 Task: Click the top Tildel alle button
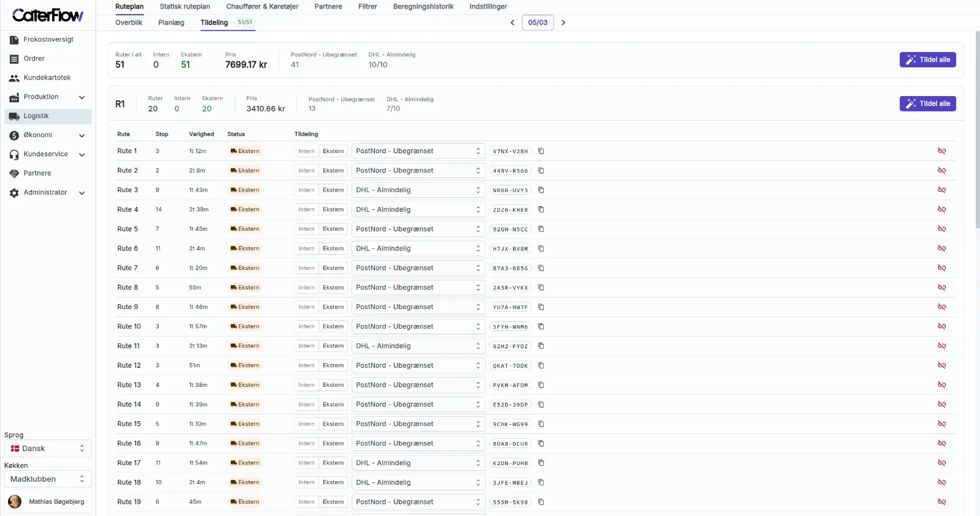pyautogui.click(x=927, y=60)
